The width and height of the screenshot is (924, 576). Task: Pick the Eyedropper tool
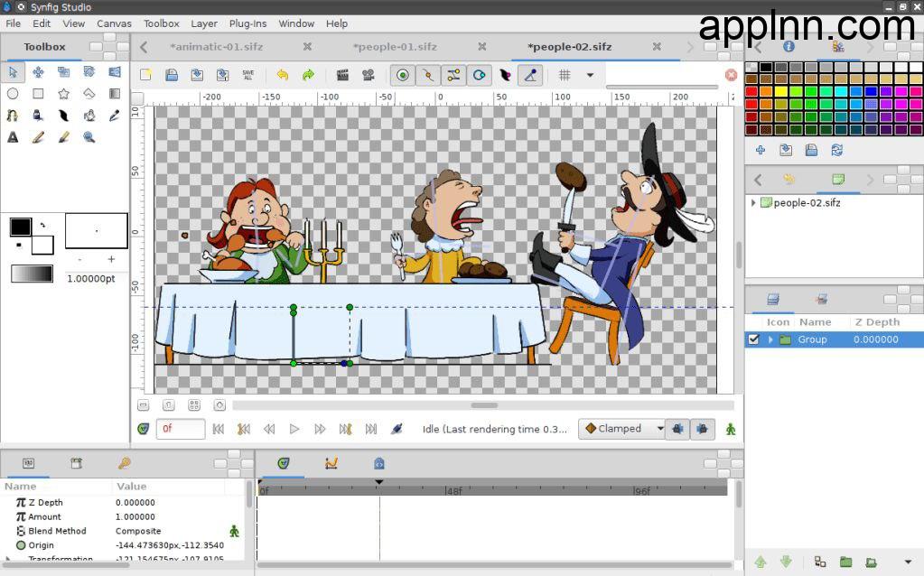[115, 116]
